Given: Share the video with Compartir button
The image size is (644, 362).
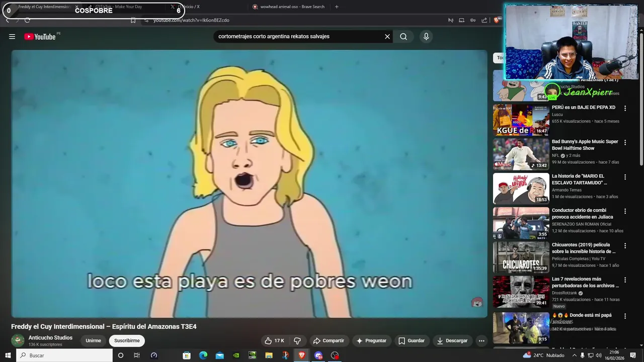Looking at the screenshot, I should (328, 341).
